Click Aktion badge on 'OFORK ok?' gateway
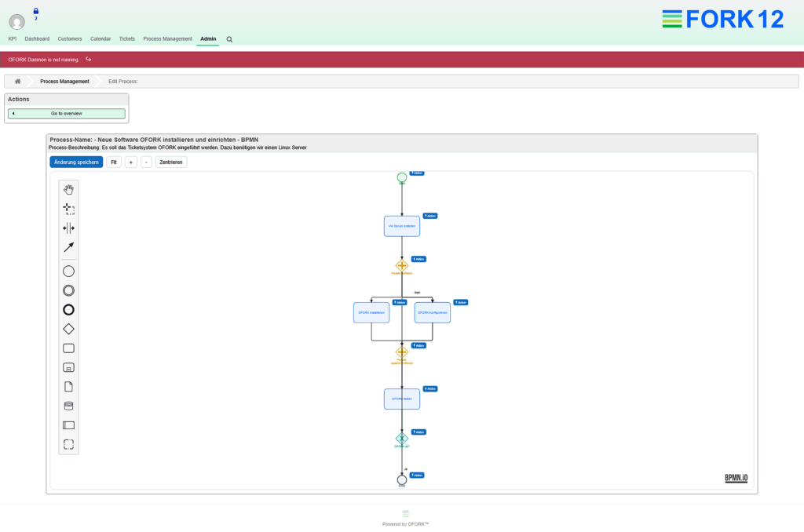The height and width of the screenshot is (532, 804). click(419, 432)
